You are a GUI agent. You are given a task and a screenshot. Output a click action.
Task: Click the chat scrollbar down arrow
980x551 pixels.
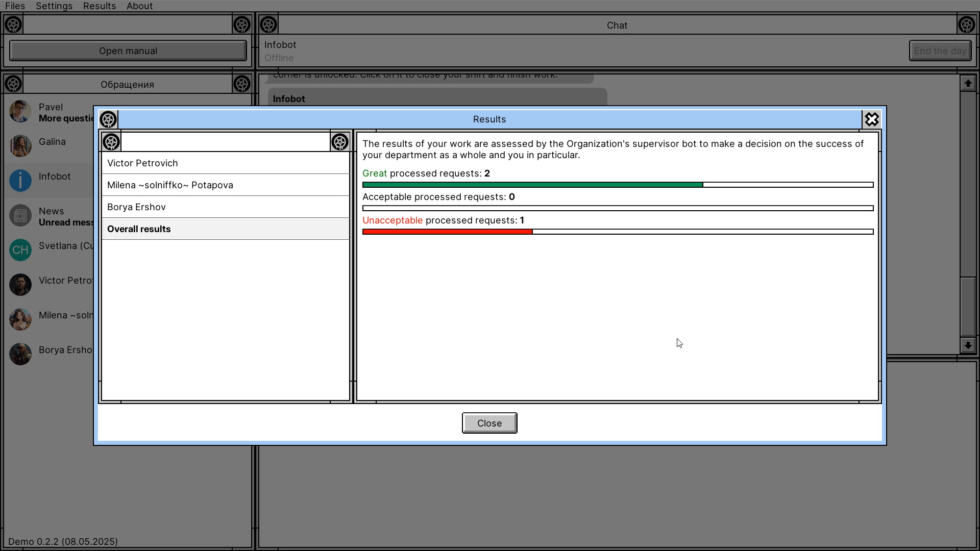(968, 345)
